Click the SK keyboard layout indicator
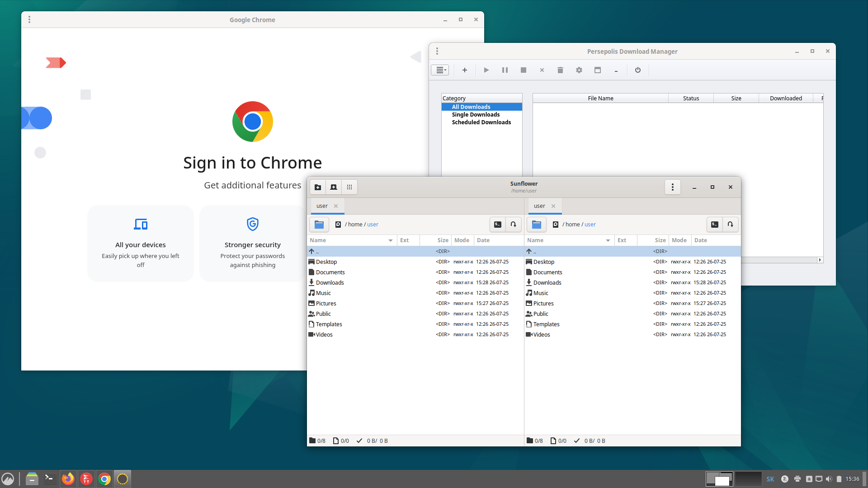The width and height of the screenshot is (868, 488). tap(770, 479)
